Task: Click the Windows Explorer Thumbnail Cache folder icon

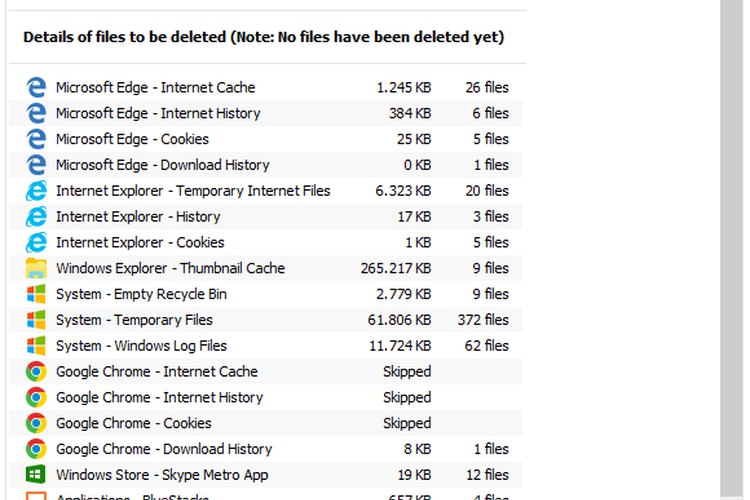Action: point(36,268)
